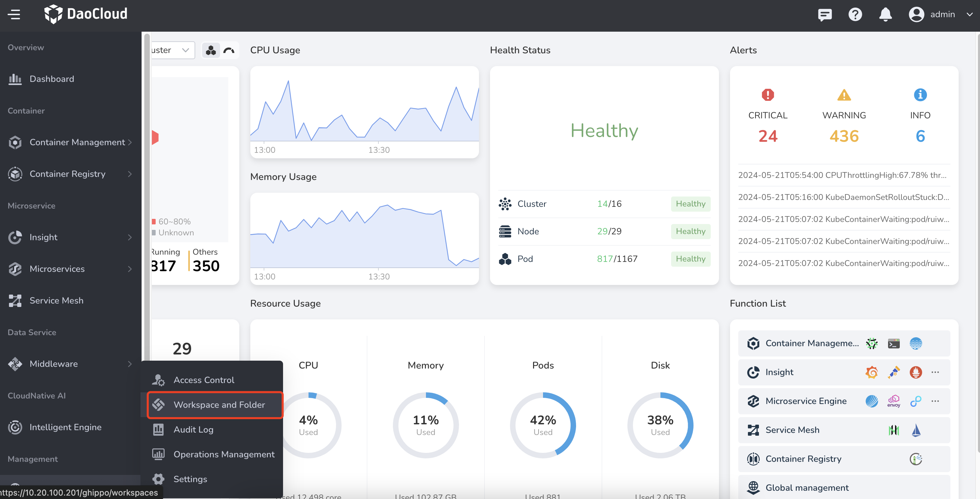Open the notifications bell icon
The width and height of the screenshot is (980, 499).
click(885, 14)
